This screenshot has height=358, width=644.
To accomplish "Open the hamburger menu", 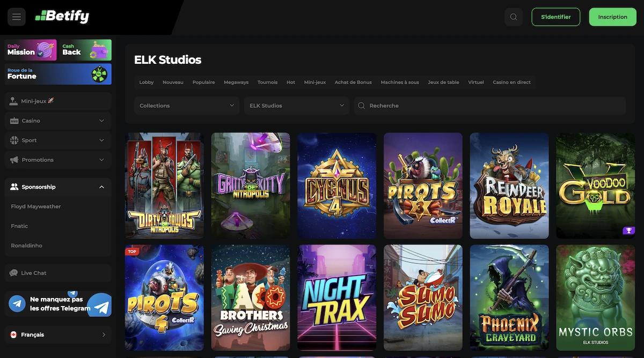I will pyautogui.click(x=16, y=17).
